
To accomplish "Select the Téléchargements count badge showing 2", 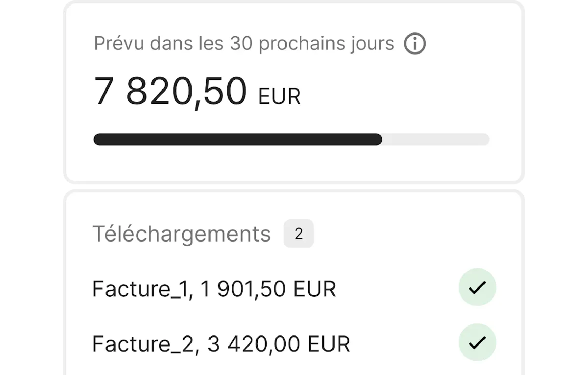I will (298, 234).
